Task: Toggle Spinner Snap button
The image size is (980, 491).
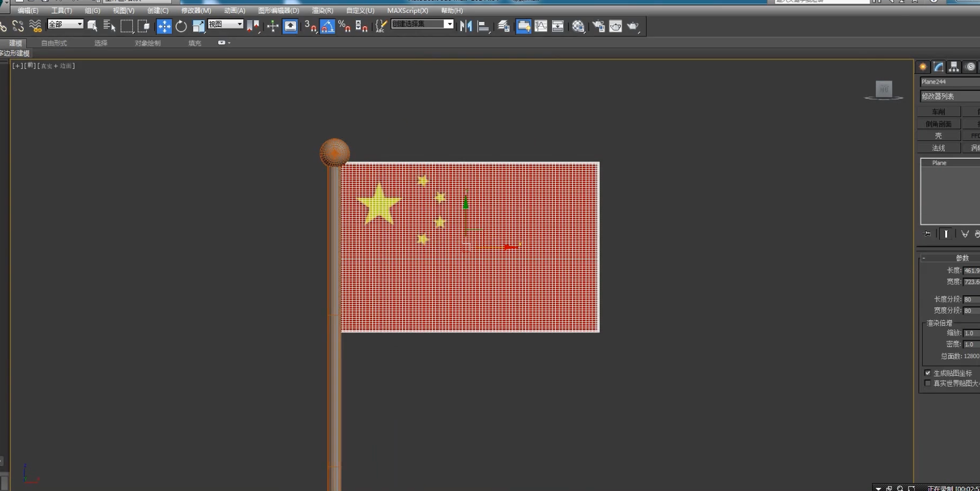Action: [361, 26]
